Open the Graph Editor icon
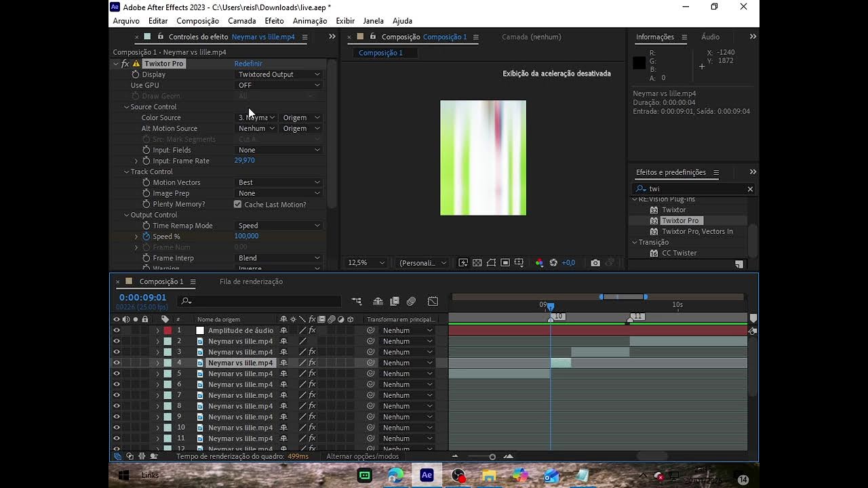Image resolution: width=868 pixels, height=488 pixels. pyautogui.click(x=433, y=301)
